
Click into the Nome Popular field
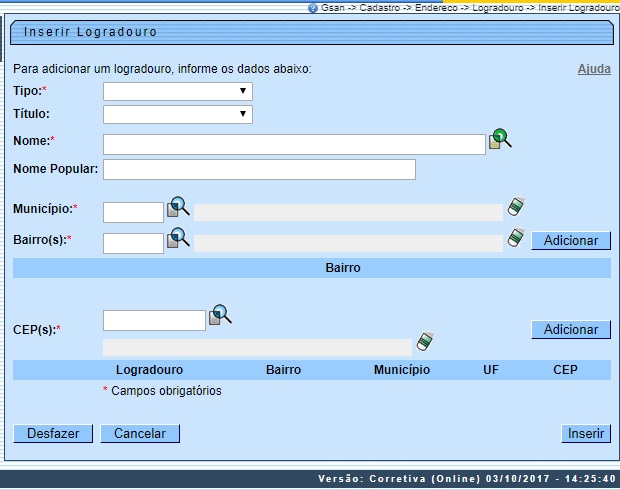pyautogui.click(x=259, y=169)
